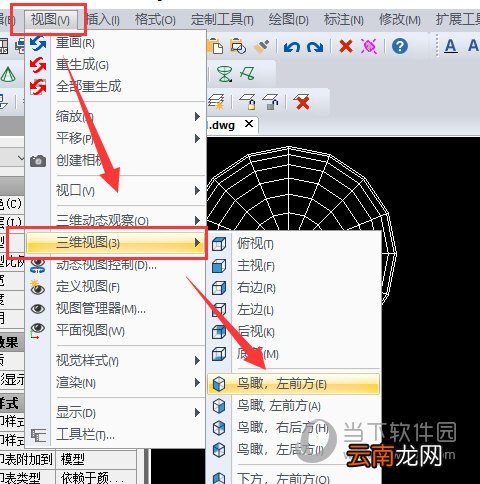Click the underlined A text style icon
The height and width of the screenshot is (484, 480).
pos(451,46)
